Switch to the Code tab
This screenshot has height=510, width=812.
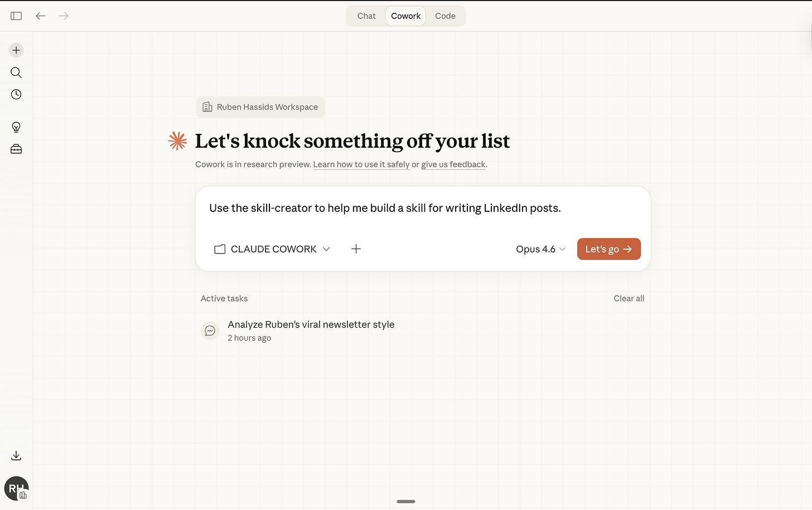click(x=445, y=16)
